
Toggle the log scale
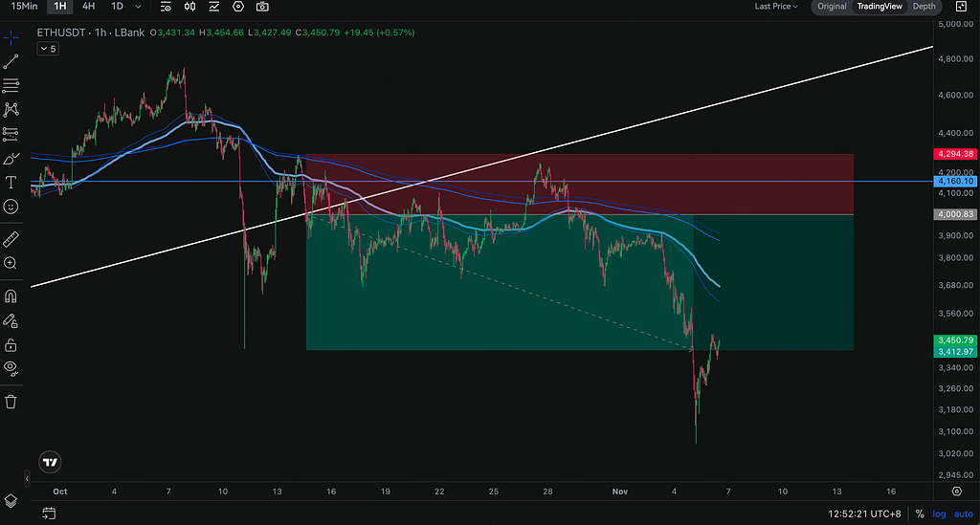tap(940, 514)
